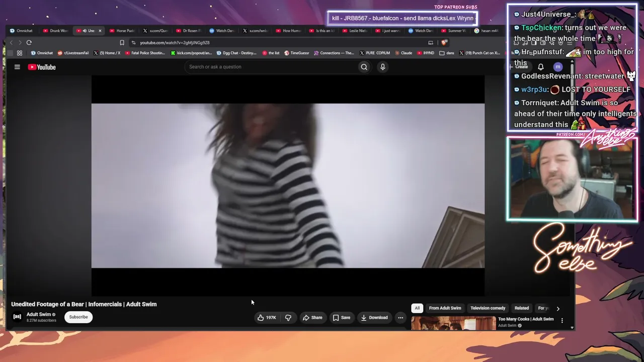Expand the dans bookmarks folder
Image resolution: width=644 pixels, height=362 pixels.
click(447, 53)
